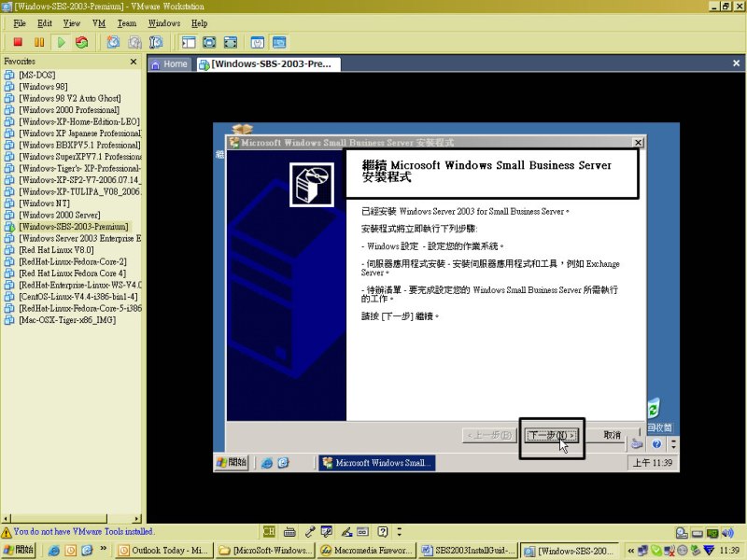Switch to MicroSoft-Windows... folder taskbar button

[x=265, y=551]
